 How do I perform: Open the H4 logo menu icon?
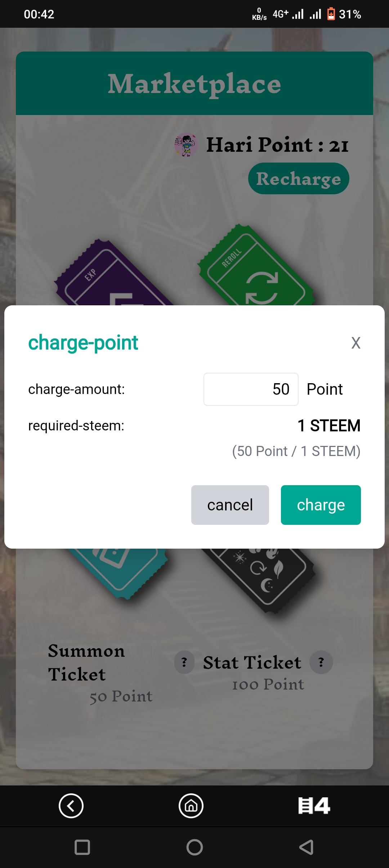314,806
